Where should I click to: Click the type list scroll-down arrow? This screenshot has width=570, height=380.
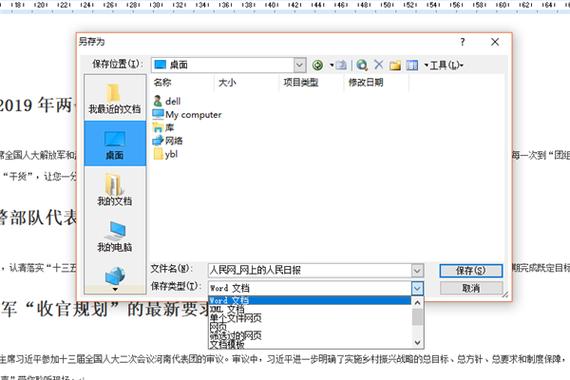tap(417, 343)
